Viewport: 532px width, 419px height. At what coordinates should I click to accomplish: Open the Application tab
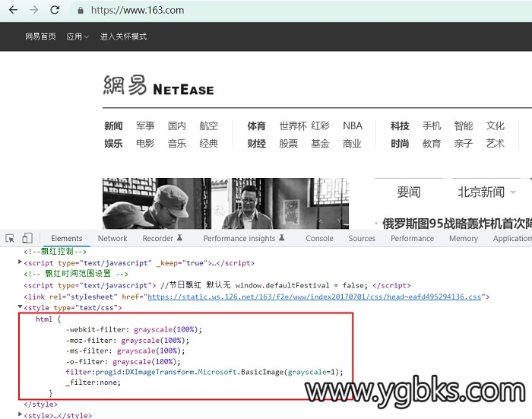[x=512, y=238]
